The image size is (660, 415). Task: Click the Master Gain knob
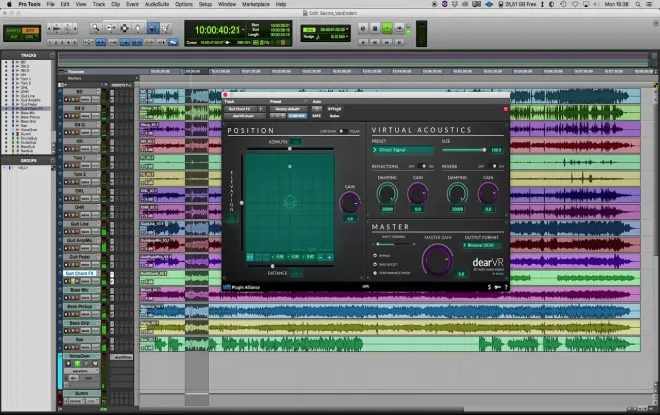[x=437, y=260]
